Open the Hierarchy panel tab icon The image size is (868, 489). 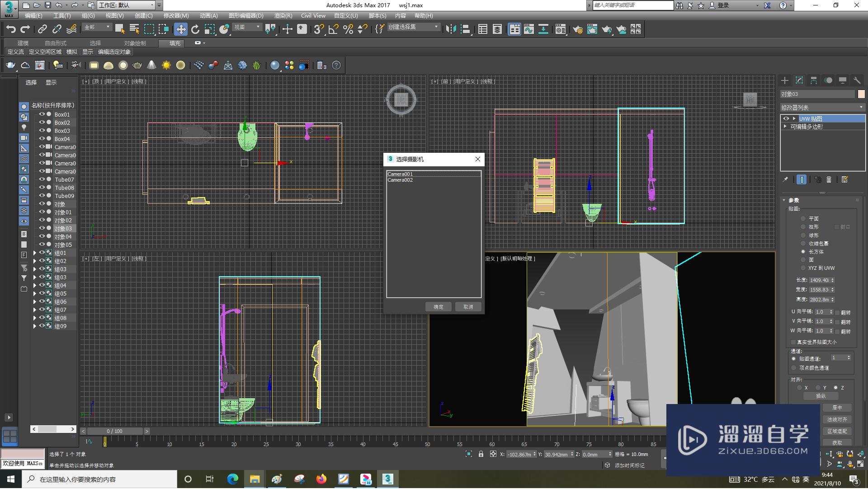[x=814, y=80]
